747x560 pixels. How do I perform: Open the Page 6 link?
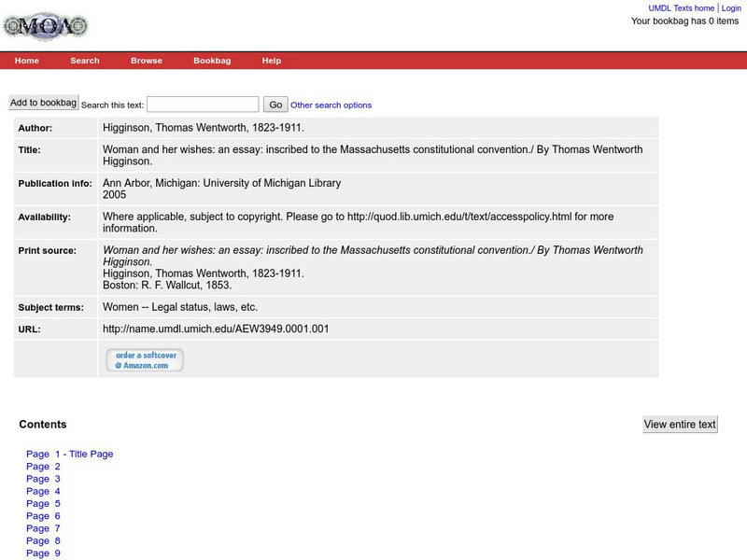click(43, 516)
